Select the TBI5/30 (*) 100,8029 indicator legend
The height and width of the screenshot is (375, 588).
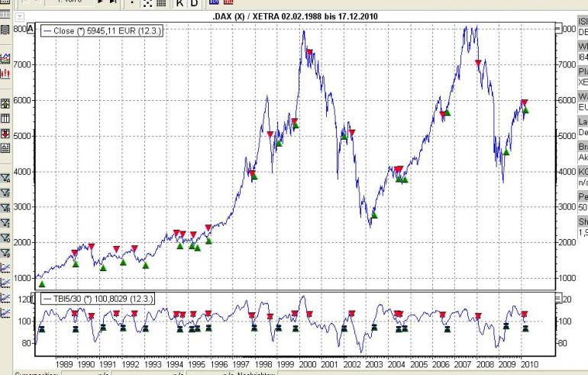coord(98,299)
